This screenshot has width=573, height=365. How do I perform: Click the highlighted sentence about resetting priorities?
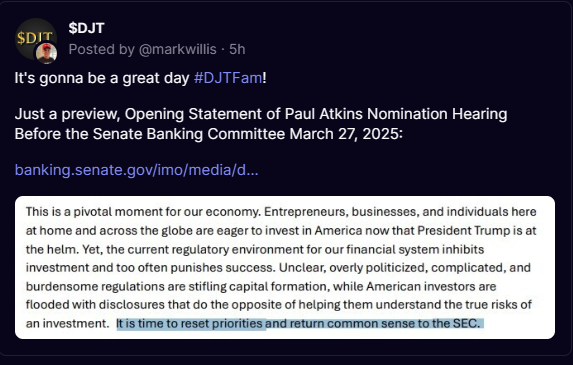tap(299, 323)
